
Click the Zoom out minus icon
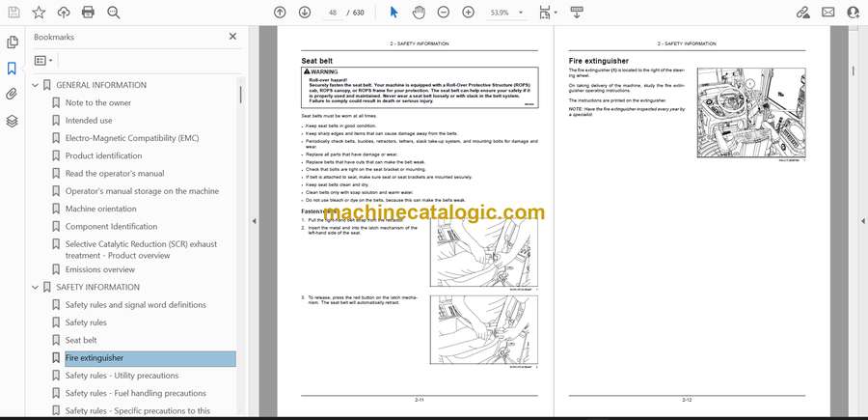(x=443, y=13)
